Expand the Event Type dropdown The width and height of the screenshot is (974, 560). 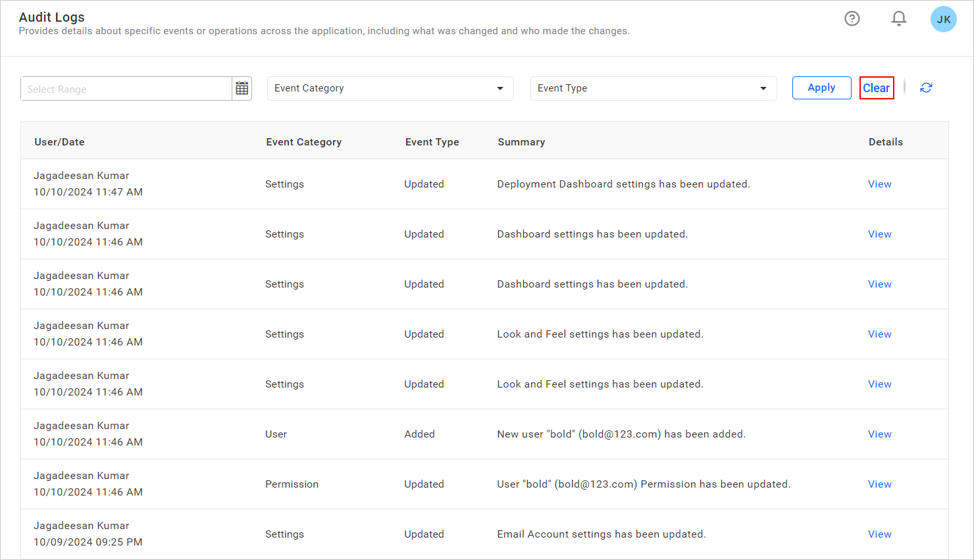point(653,88)
